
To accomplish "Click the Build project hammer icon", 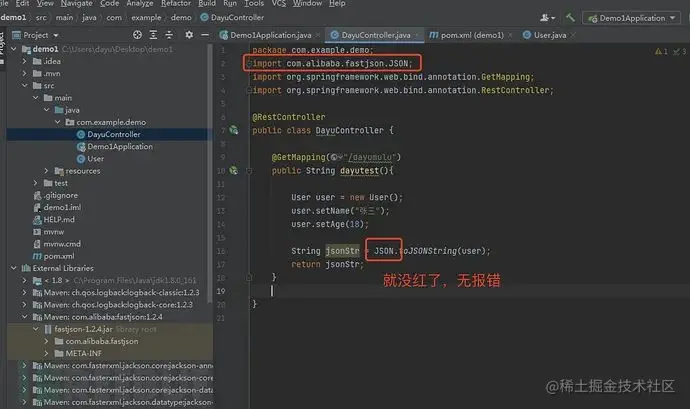I will click(570, 18).
